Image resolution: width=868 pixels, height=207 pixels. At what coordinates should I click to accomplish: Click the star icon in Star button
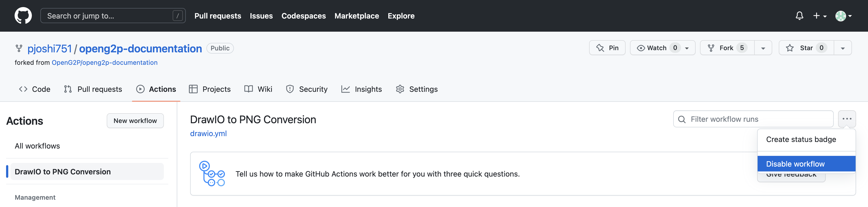coord(789,48)
